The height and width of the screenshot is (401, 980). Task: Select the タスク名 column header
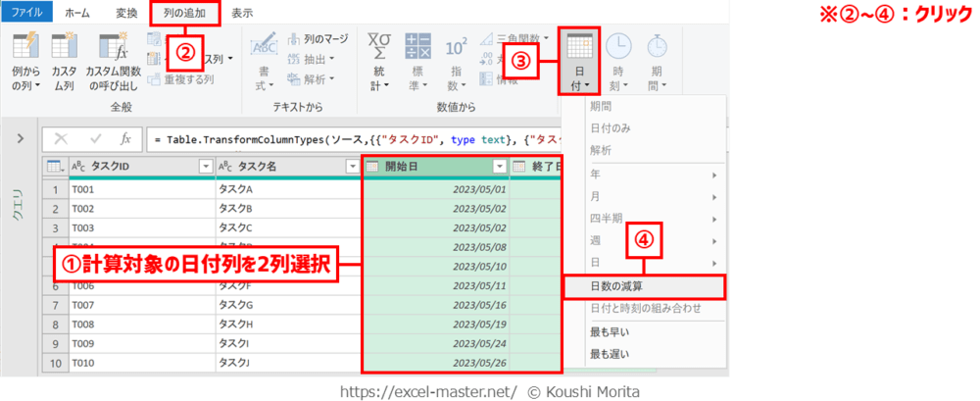(x=289, y=166)
